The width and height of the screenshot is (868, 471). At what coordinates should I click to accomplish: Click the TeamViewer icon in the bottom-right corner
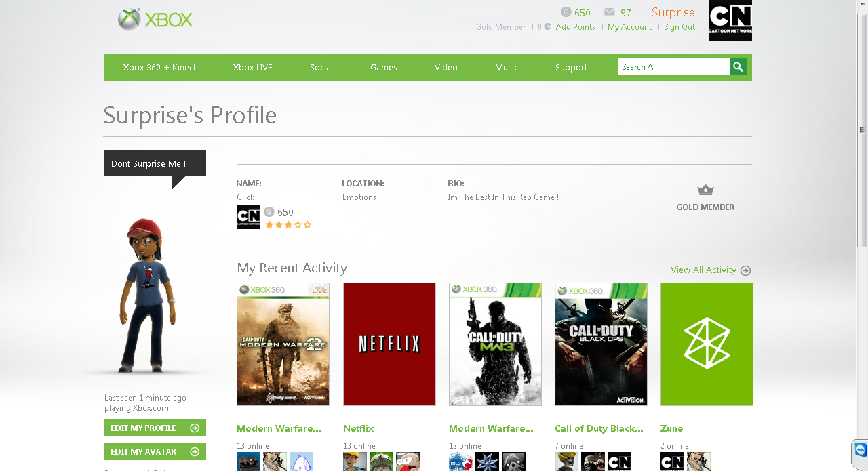pos(861,450)
